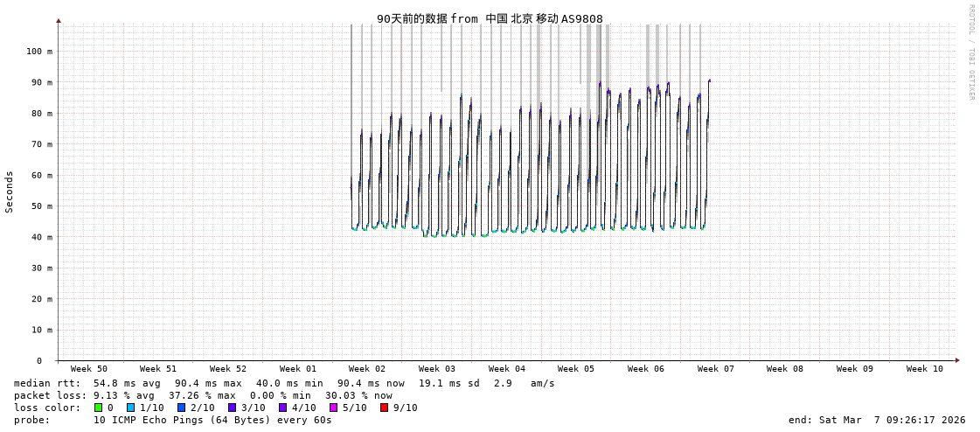Click the green 0 loss color swatch
The image size is (980, 432).
point(99,408)
